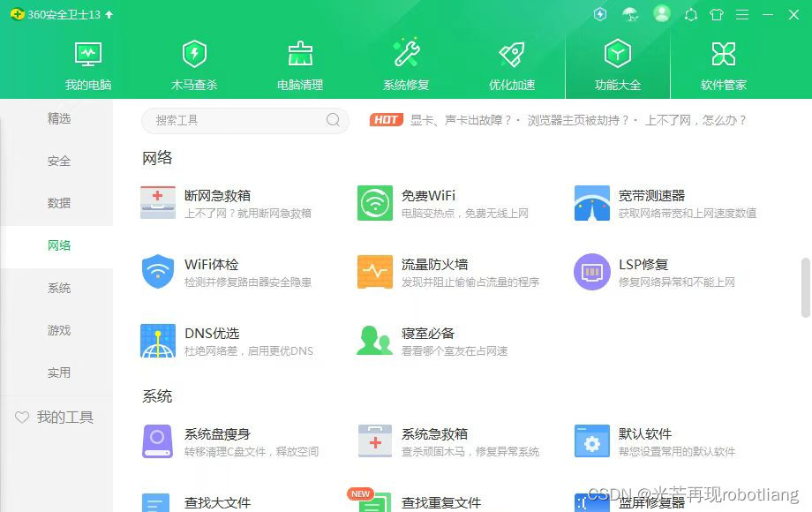Select 网络 sidebar category

coord(58,245)
